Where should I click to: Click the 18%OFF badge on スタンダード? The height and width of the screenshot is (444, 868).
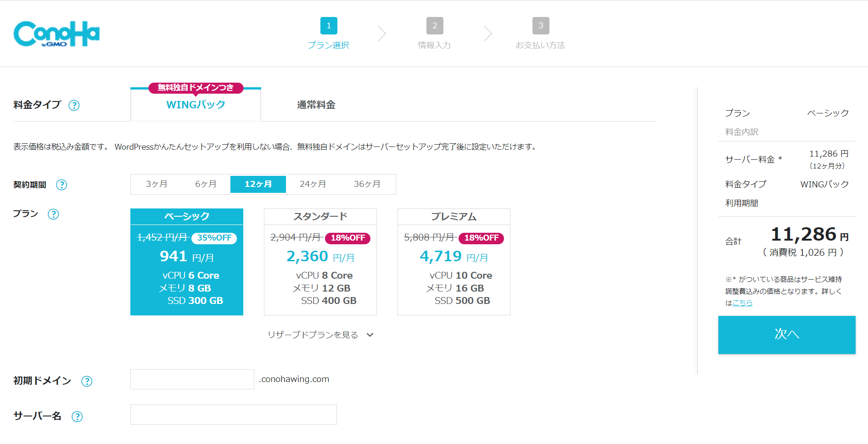click(x=348, y=238)
